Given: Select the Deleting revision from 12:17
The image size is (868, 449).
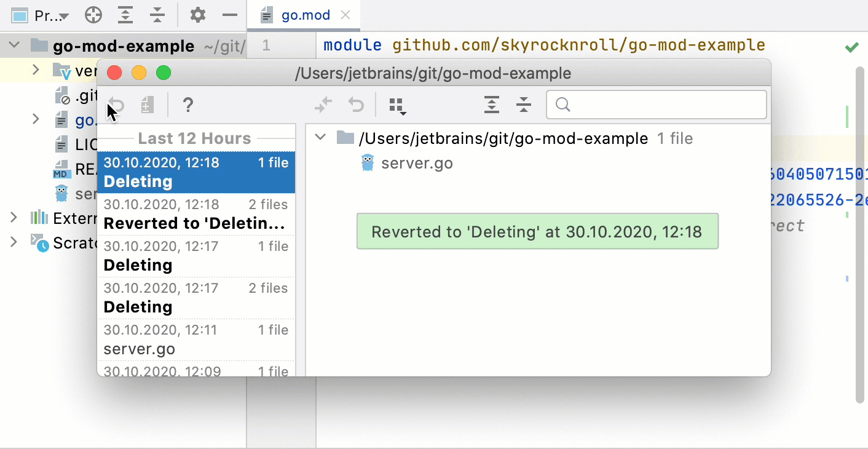Looking at the screenshot, I should 196,255.
